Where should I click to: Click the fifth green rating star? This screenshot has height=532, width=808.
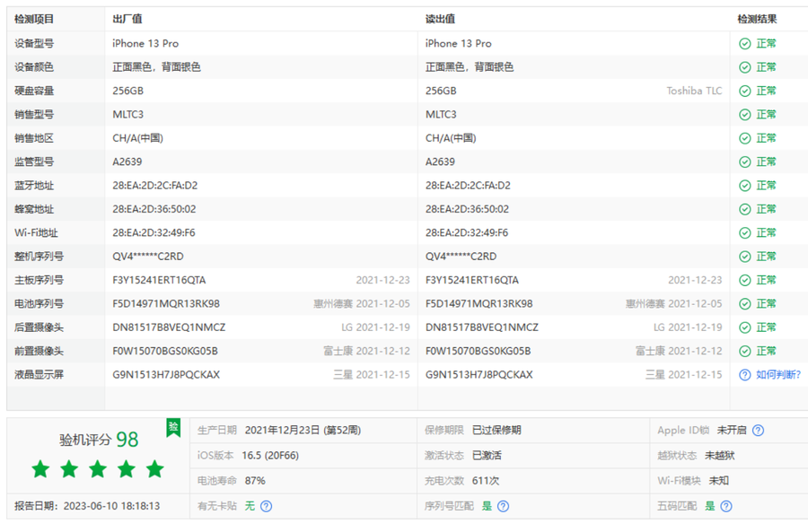pos(154,469)
